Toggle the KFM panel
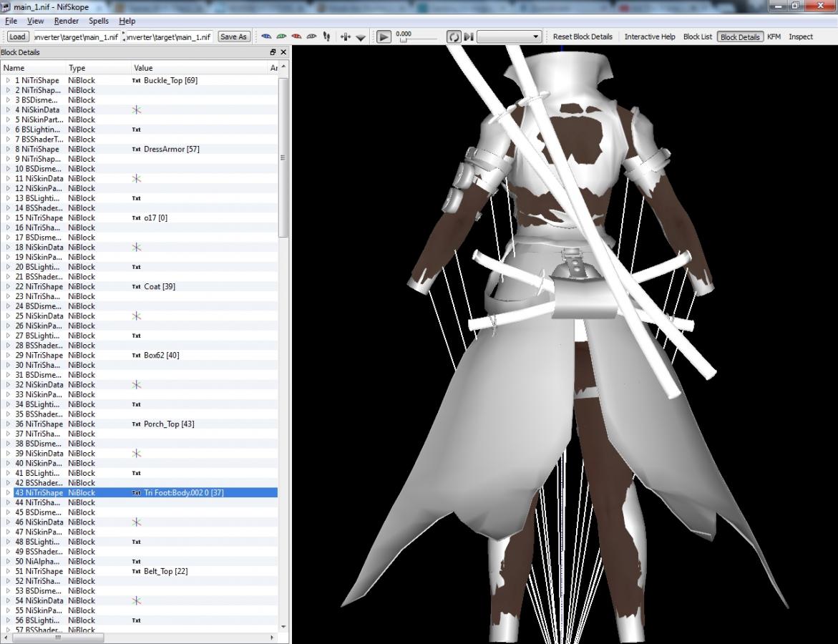The image size is (838, 644). [x=774, y=36]
